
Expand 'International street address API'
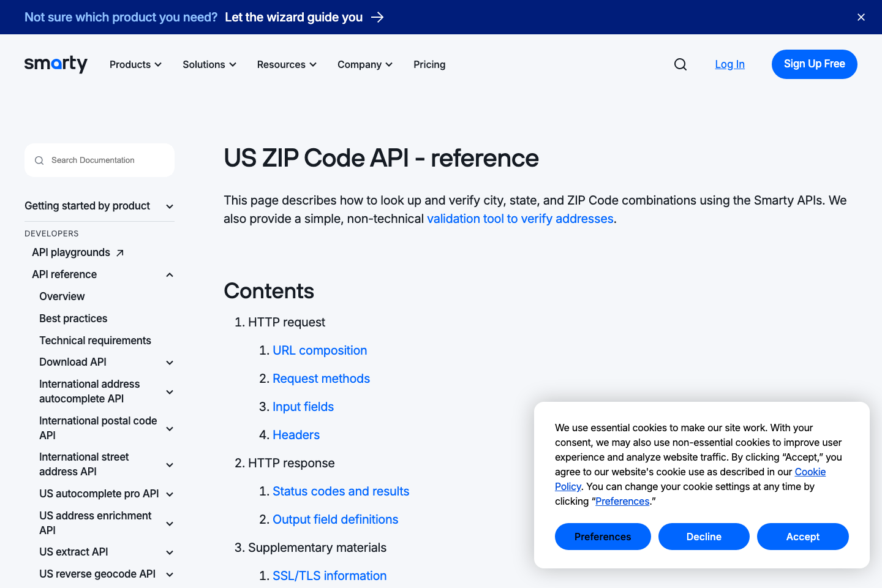169,464
